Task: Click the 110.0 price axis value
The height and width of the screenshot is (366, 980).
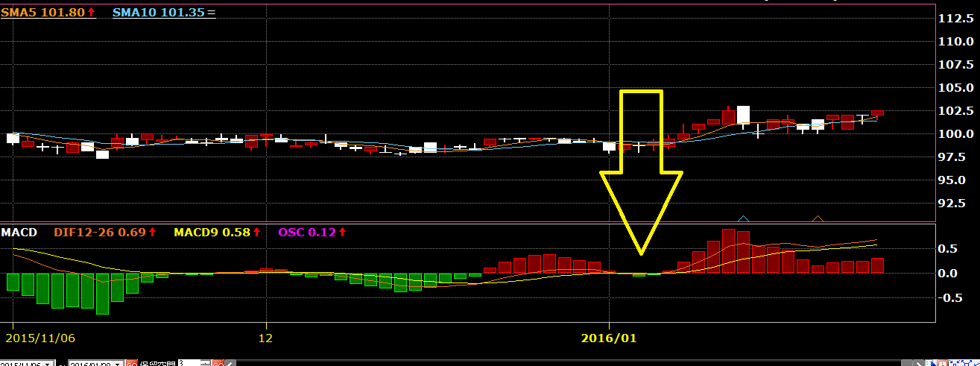Action: (955, 42)
